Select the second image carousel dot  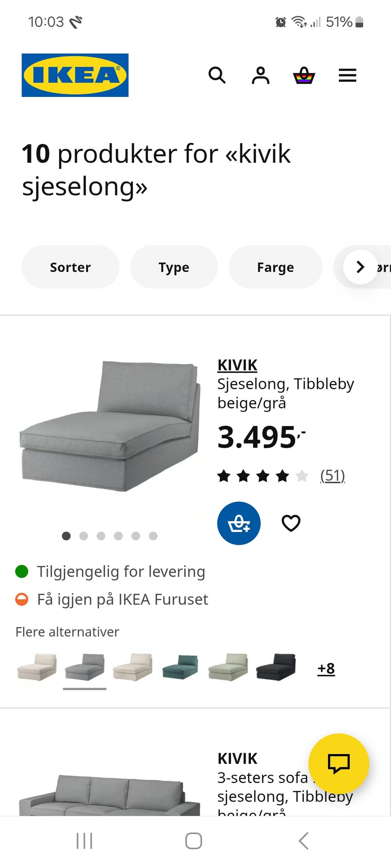pos(83,536)
